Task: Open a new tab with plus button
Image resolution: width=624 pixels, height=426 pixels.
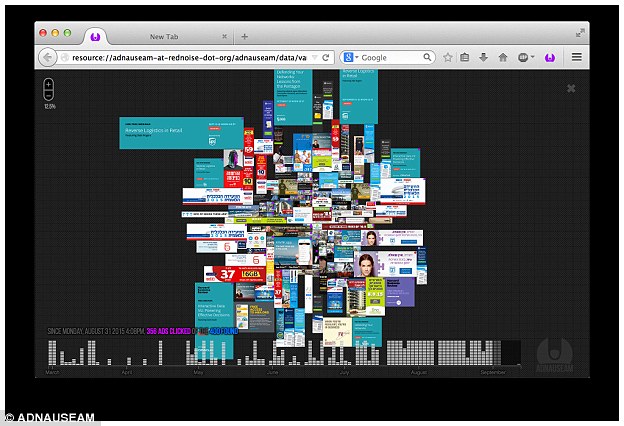Action: (x=245, y=36)
